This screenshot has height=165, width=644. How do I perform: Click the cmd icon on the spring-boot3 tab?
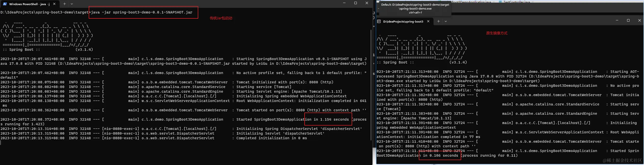click(x=379, y=22)
